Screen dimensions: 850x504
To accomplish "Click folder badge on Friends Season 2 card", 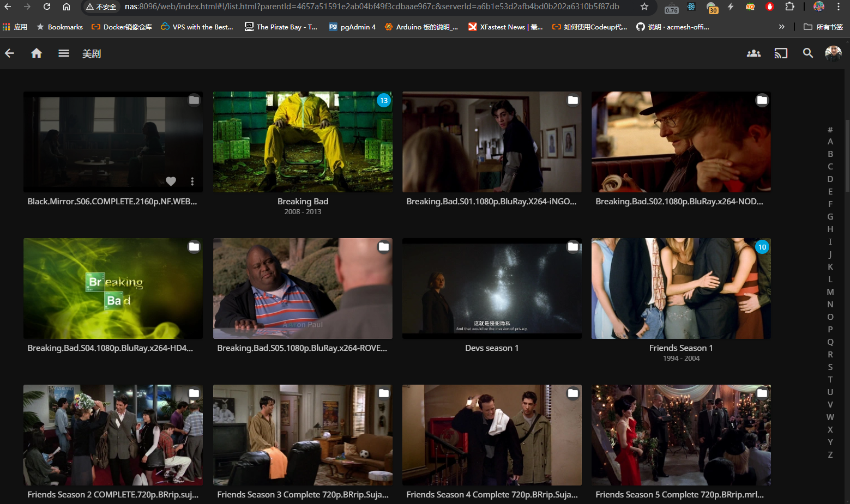I will click(194, 393).
